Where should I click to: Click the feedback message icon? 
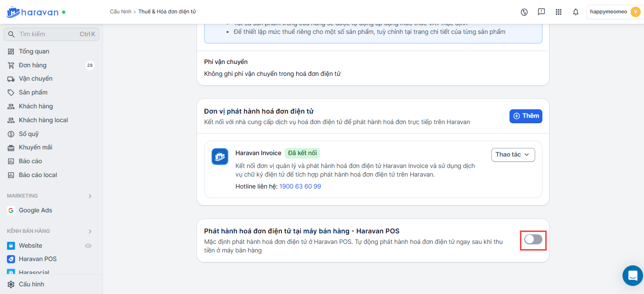541,12
